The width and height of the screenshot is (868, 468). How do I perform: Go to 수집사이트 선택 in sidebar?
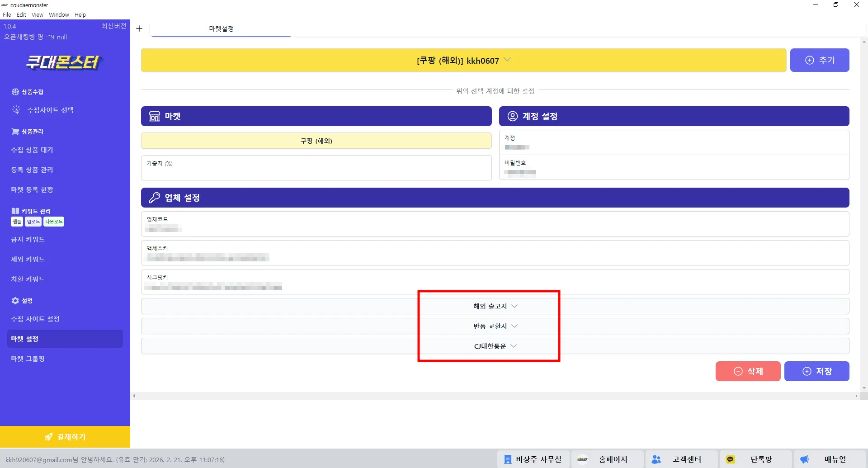click(50, 110)
